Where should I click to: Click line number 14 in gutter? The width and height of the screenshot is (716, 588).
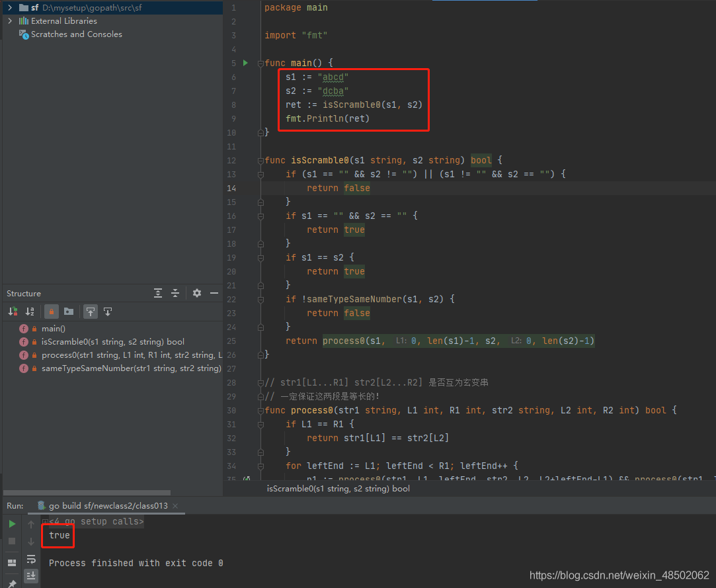coord(231,189)
